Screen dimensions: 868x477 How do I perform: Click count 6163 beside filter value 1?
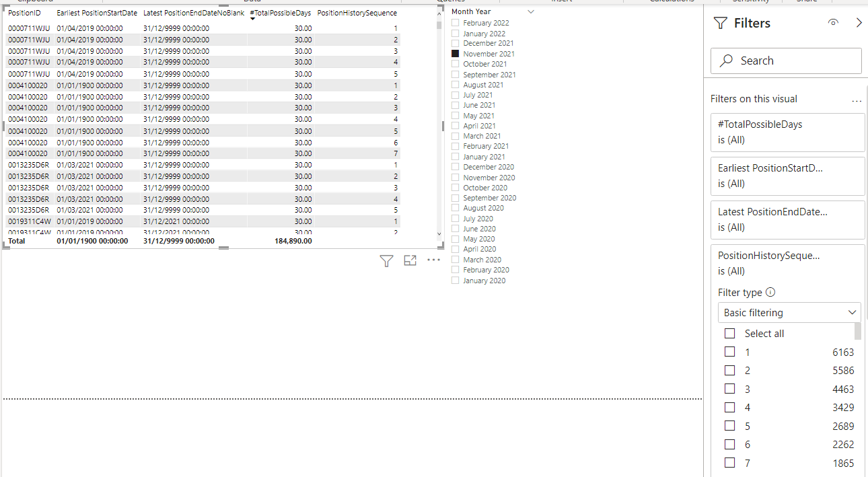click(842, 352)
